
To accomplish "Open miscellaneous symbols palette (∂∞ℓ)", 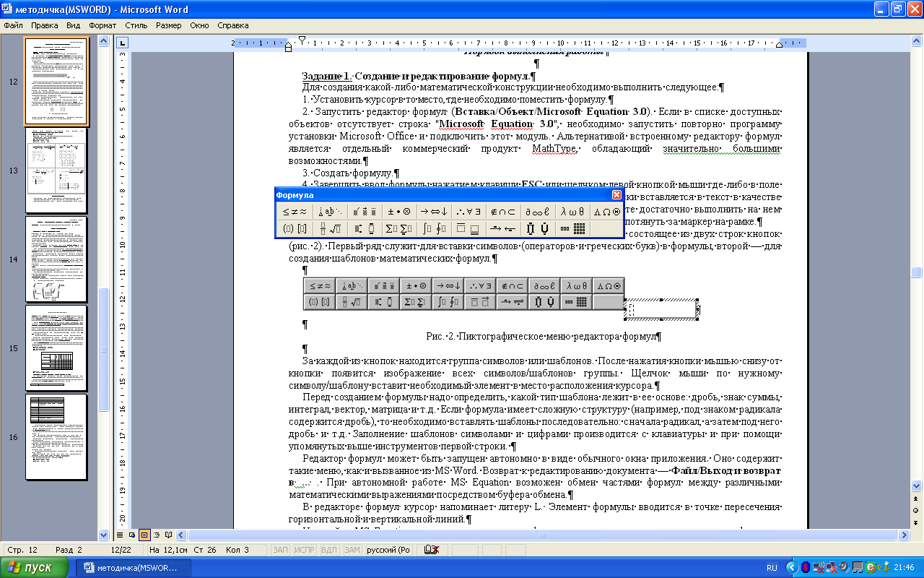I will point(539,212).
